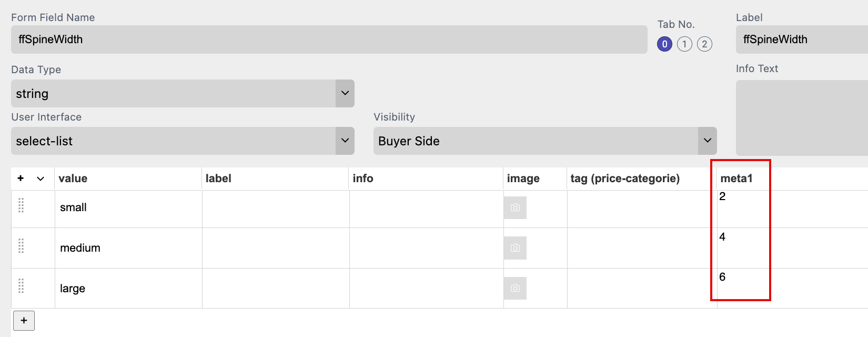Select Tab No. 1 radio button
The height and width of the screenshot is (337, 868).
(x=684, y=44)
